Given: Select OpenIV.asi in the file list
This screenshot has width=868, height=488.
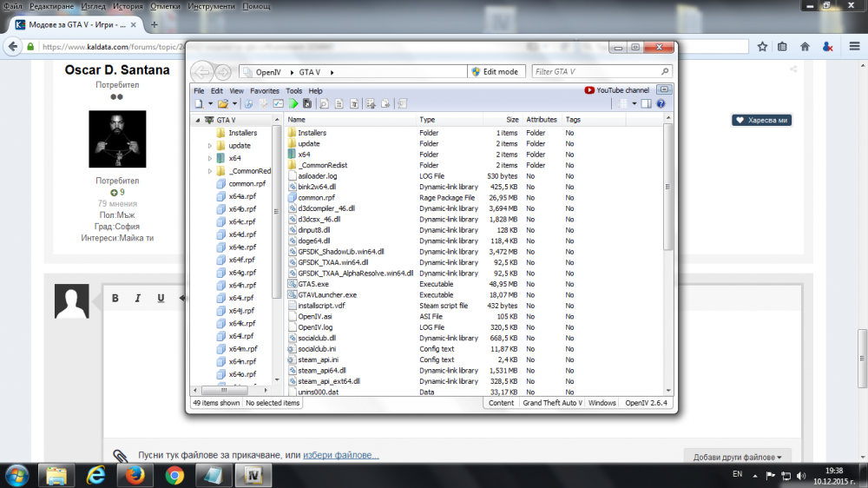Looking at the screenshot, I should pos(315,317).
